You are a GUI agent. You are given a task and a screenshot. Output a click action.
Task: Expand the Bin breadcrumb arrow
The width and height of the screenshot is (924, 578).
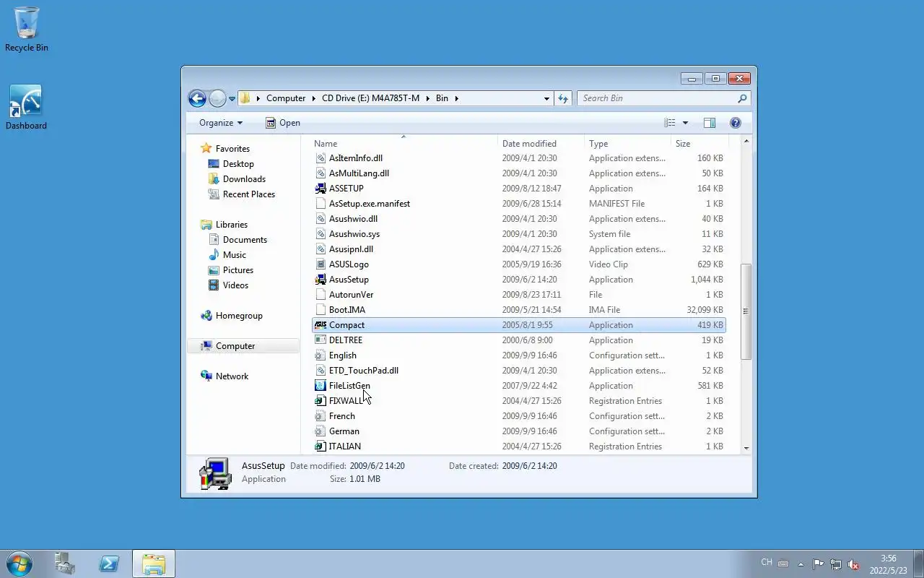coord(456,98)
